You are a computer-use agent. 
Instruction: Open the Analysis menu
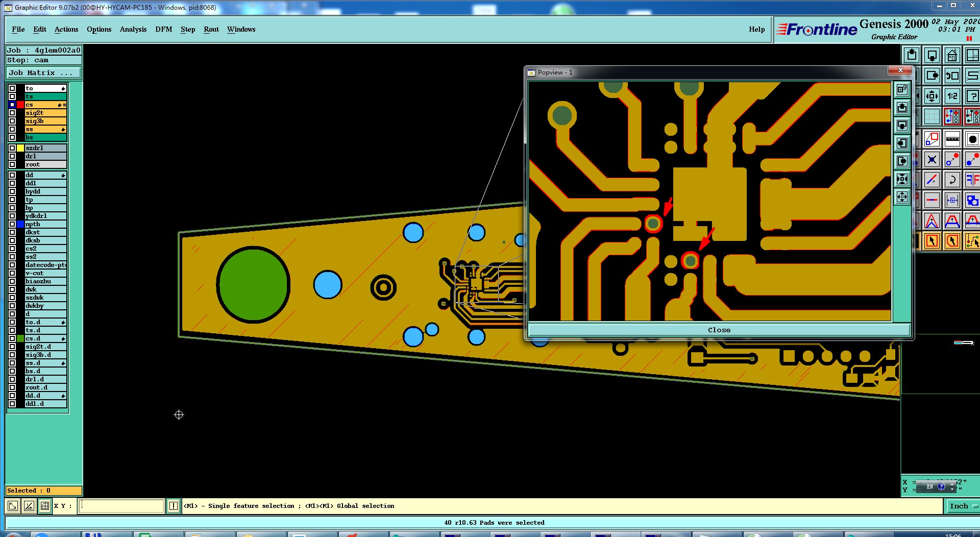coord(133,29)
